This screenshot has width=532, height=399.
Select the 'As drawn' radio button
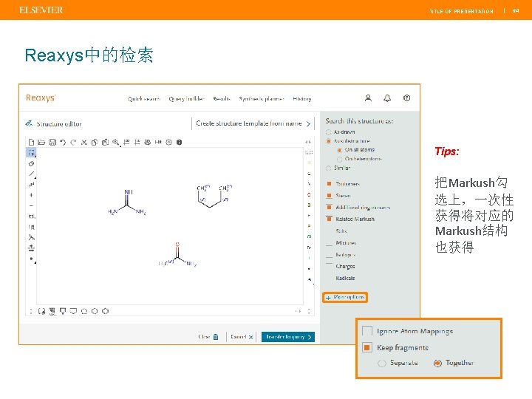pos(328,132)
